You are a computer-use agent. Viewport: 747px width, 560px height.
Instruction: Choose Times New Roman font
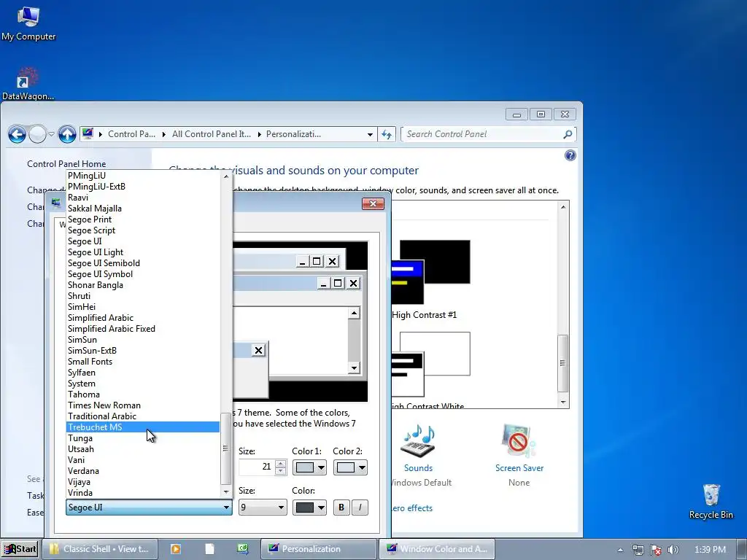point(142,405)
